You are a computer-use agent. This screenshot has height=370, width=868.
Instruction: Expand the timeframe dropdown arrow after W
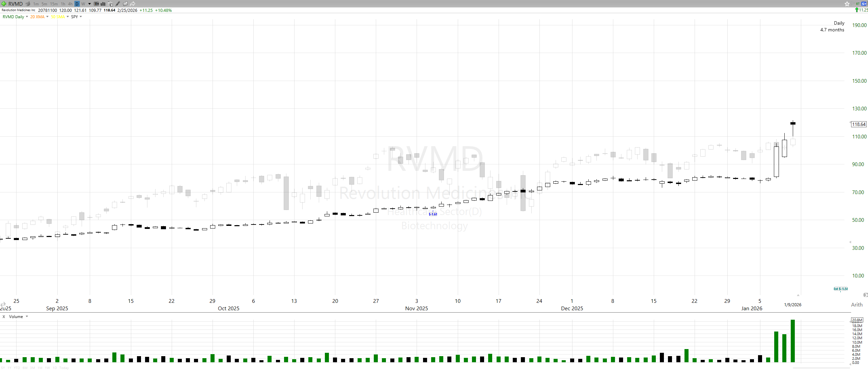click(89, 4)
